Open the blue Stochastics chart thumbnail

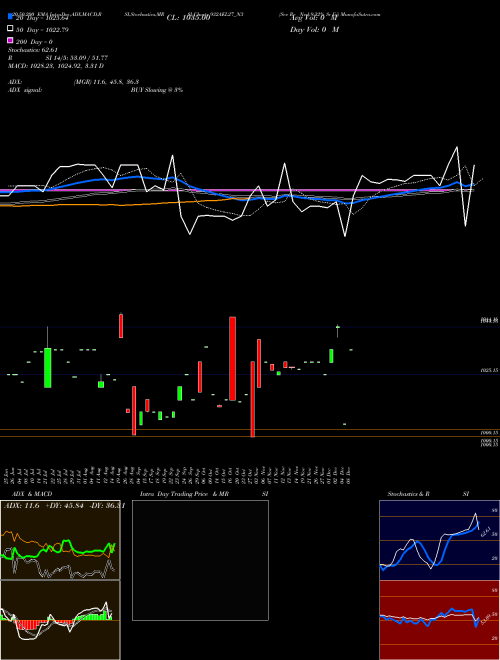coord(439,540)
